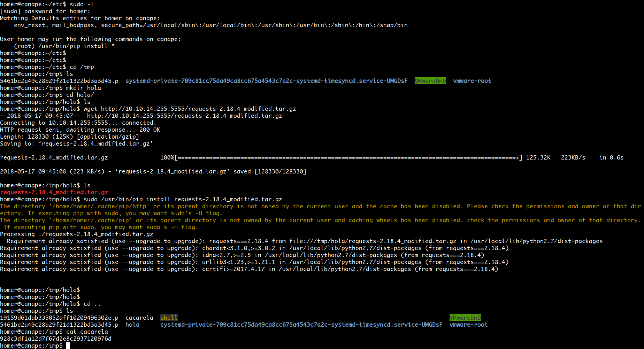Click 'cd ..' command
Screen dimensions: 644x349
[x=92, y=304]
